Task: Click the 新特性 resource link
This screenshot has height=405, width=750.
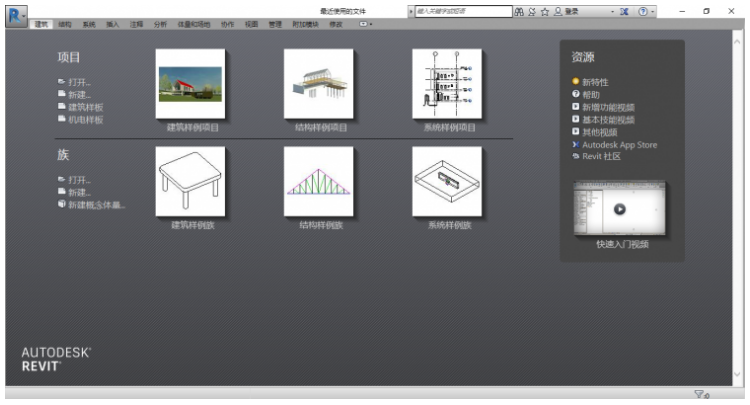Action: coord(595,82)
